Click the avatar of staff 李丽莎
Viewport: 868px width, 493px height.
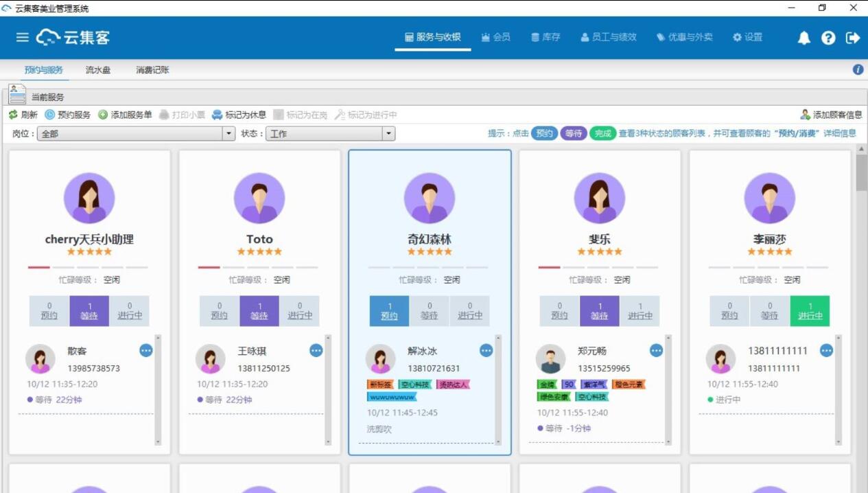click(x=770, y=198)
